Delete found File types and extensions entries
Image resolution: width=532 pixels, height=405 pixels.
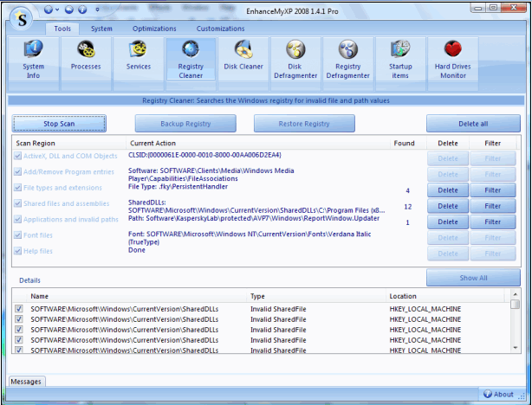[448, 190]
